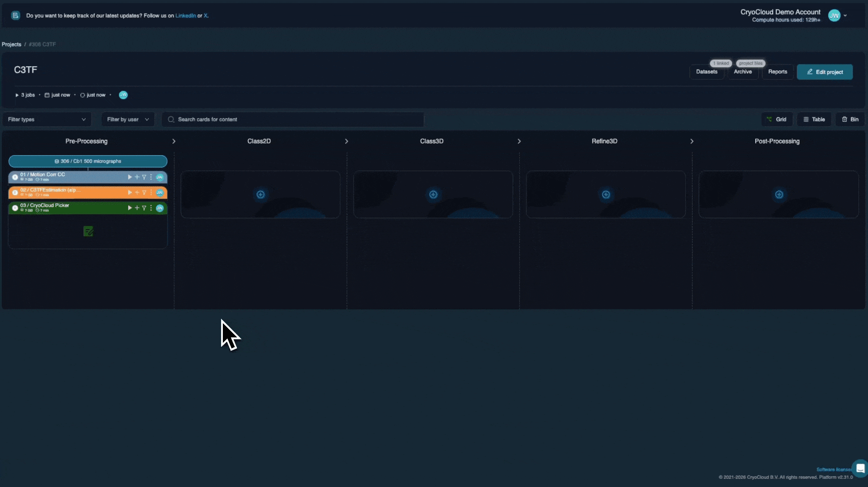The width and height of the screenshot is (868, 487).
Task: Click user avatar on 02 / C3TFEstimation card
Action: click(x=160, y=193)
